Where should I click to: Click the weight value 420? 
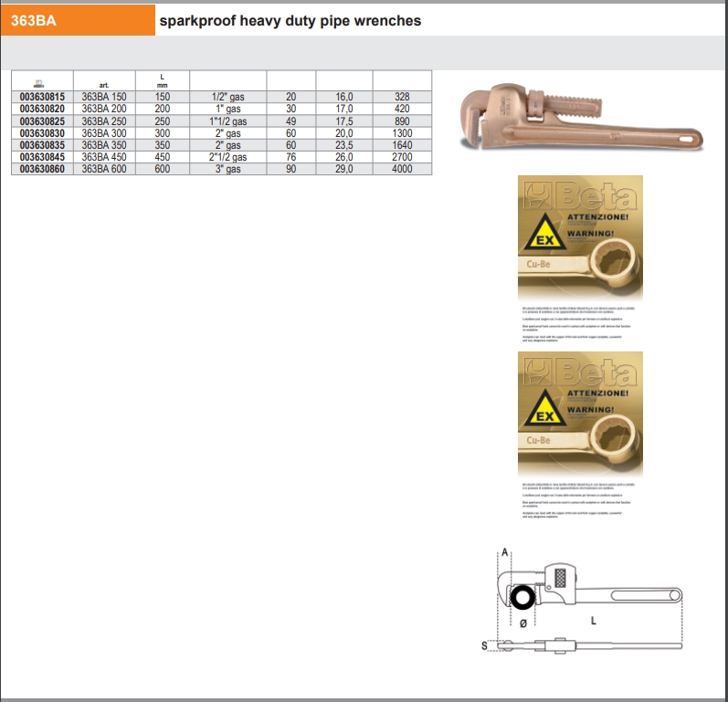point(402,109)
